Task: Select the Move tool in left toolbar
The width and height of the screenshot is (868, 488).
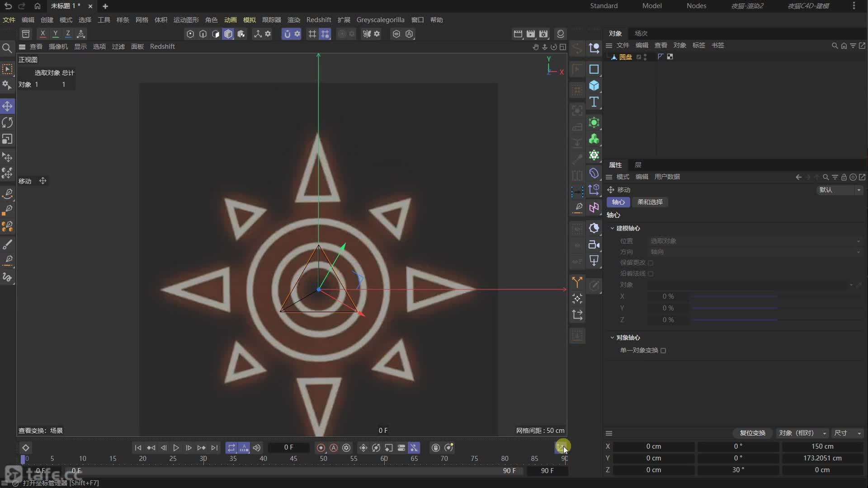Action: pos(7,106)
